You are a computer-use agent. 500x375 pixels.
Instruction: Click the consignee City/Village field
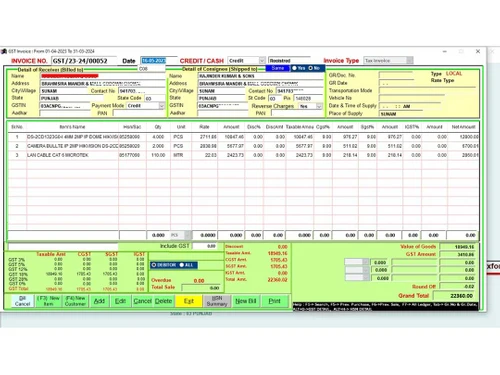(222, 91)
